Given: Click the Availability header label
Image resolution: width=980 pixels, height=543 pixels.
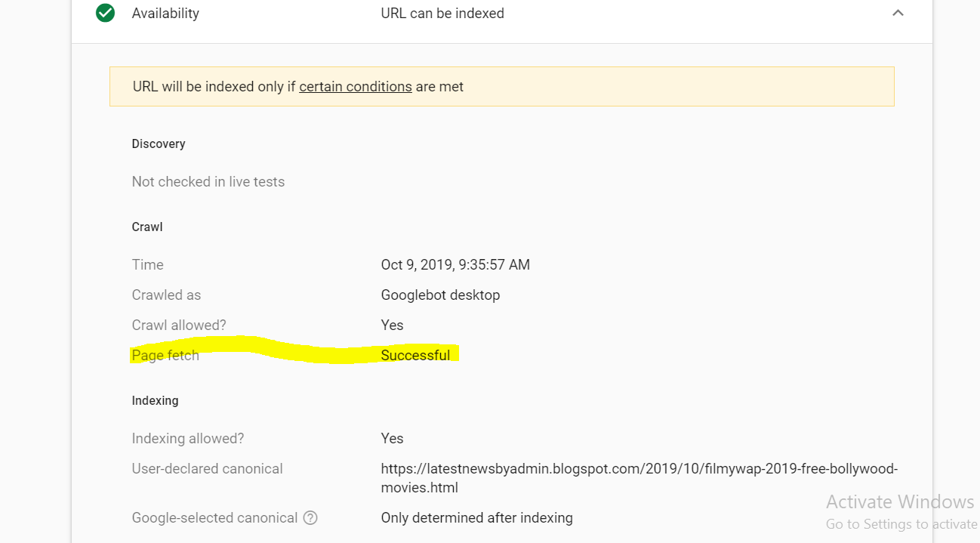Looking at the screenshot, I should coord(165,13).
